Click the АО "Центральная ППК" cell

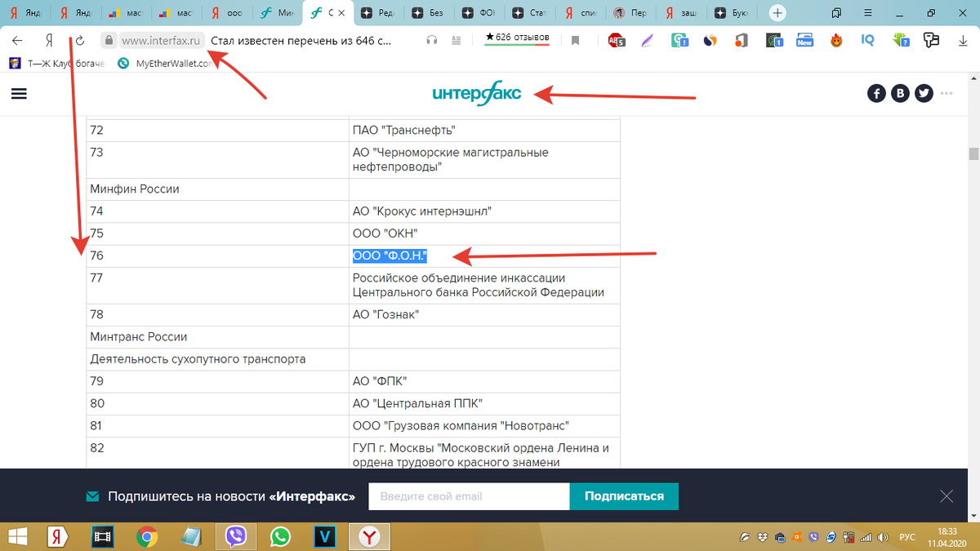click(x=484, y=403)
